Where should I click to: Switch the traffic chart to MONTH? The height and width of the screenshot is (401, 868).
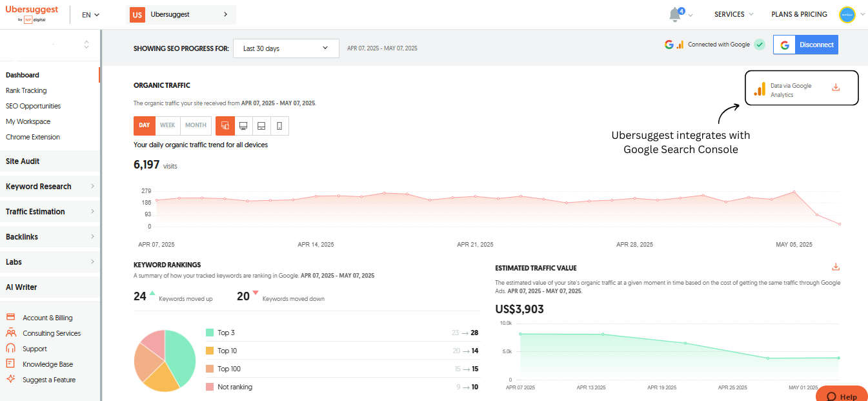point(196,125)
